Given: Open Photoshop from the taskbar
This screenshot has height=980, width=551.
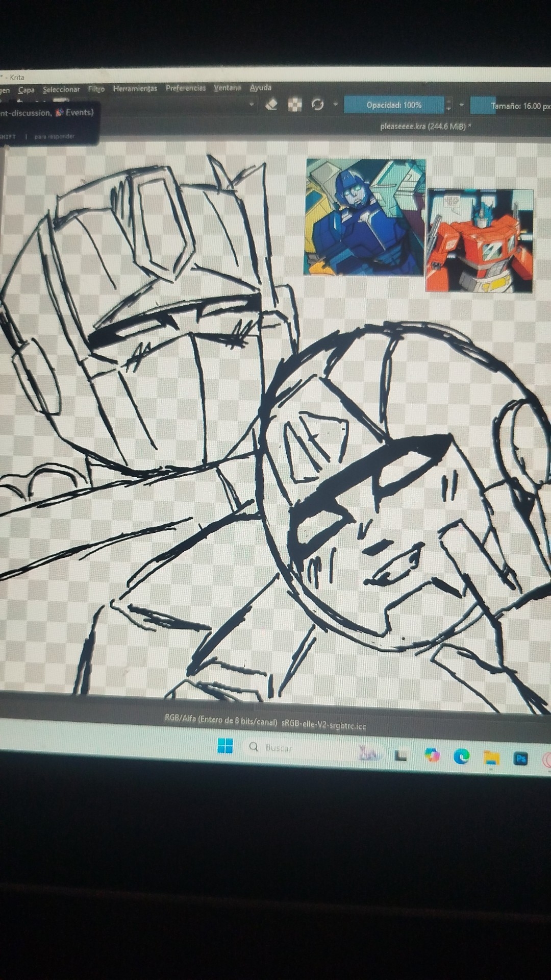Looking at the screenshot, I should point(520,759).
